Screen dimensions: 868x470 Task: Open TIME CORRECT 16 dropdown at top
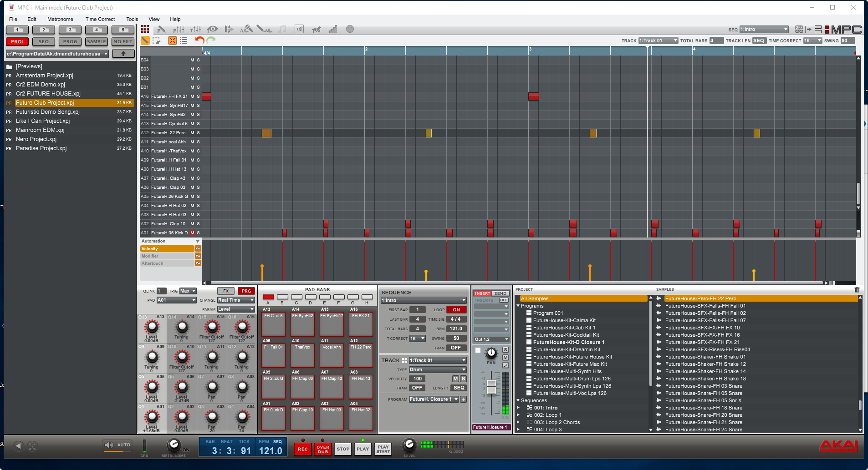[812, 41]
